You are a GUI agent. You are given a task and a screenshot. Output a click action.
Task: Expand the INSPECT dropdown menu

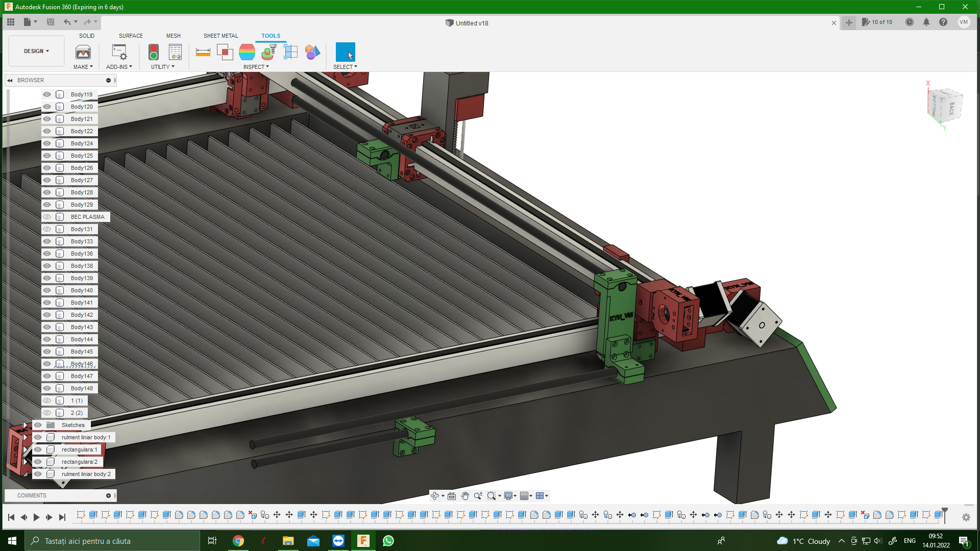[256, 67]
